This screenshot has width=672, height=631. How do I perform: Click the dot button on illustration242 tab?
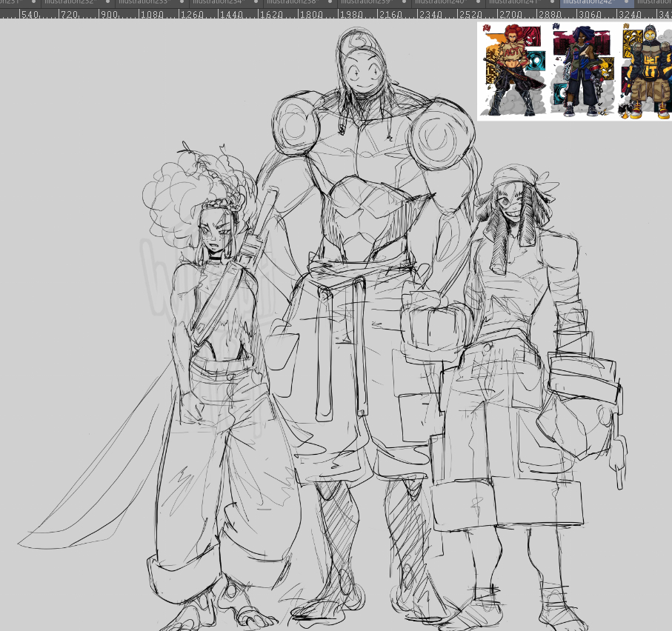coord(626,2)
